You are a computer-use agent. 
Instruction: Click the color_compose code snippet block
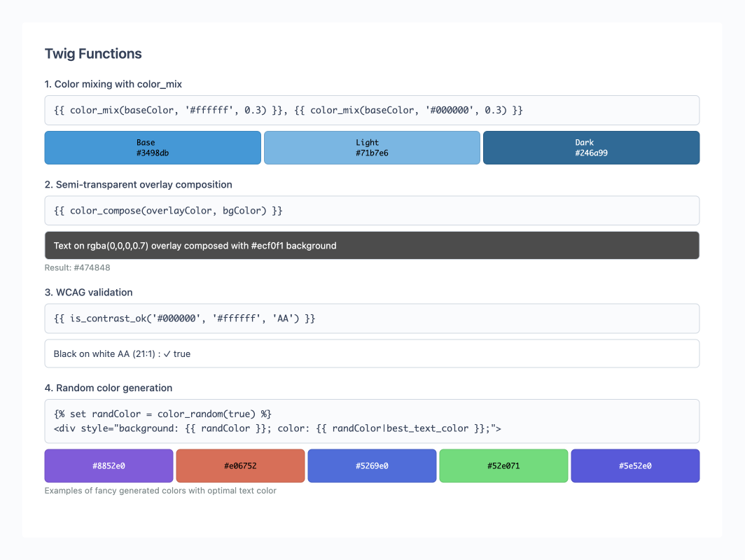[372, 211]
